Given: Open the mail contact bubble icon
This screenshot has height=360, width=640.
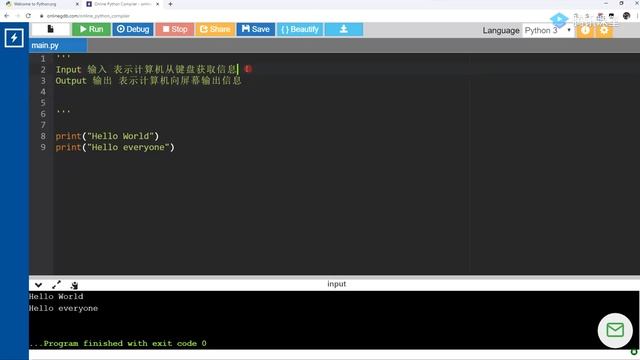Looking at the screenshot, I should click(x=615, y=330).
